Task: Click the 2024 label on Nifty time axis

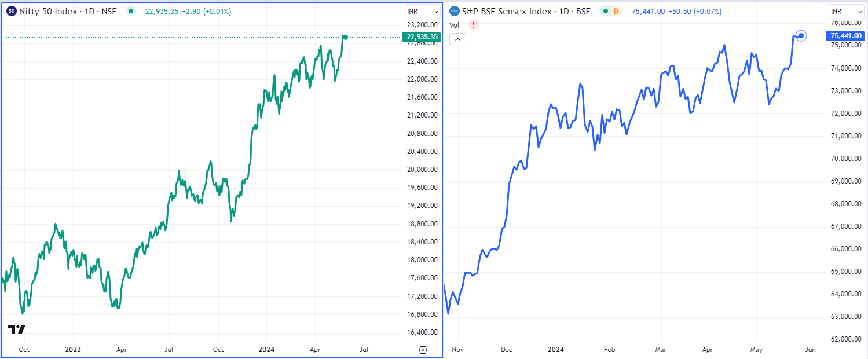Action: click(266, 350)
